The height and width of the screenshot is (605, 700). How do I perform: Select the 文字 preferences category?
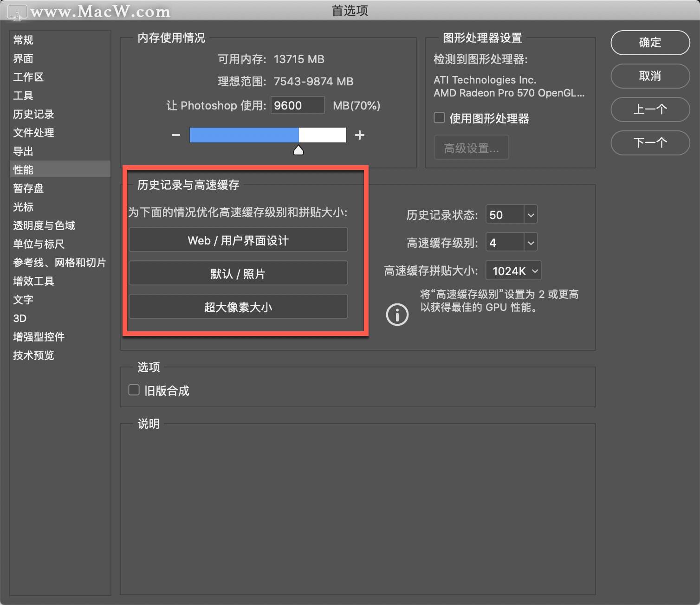click(x=23, y=300)
